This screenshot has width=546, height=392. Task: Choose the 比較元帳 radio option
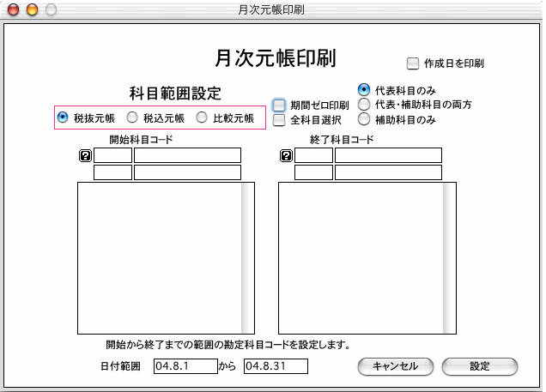(x=202, y=118)
